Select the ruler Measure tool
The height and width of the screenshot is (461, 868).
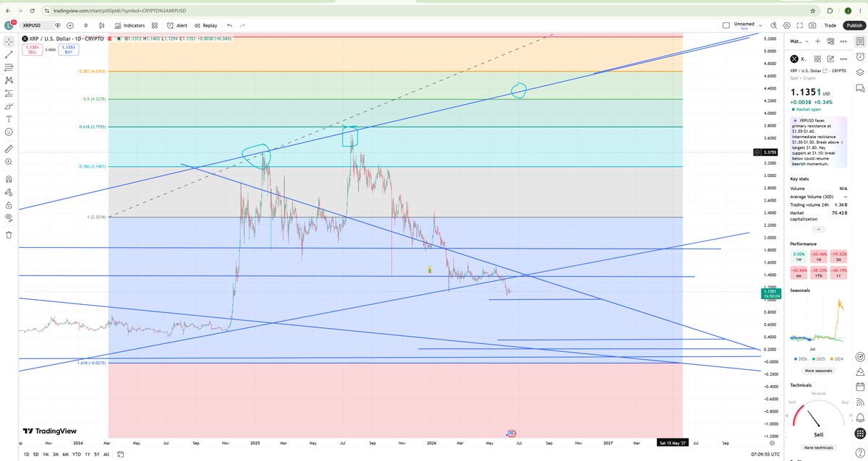[9, 149]
